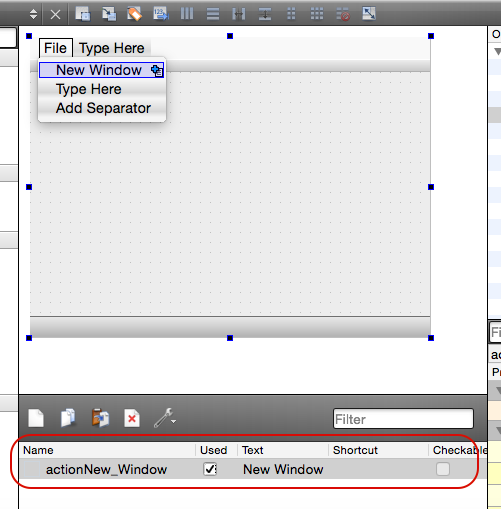
Task: Enable Checkable for actionNew_Window
Action: 443,469
